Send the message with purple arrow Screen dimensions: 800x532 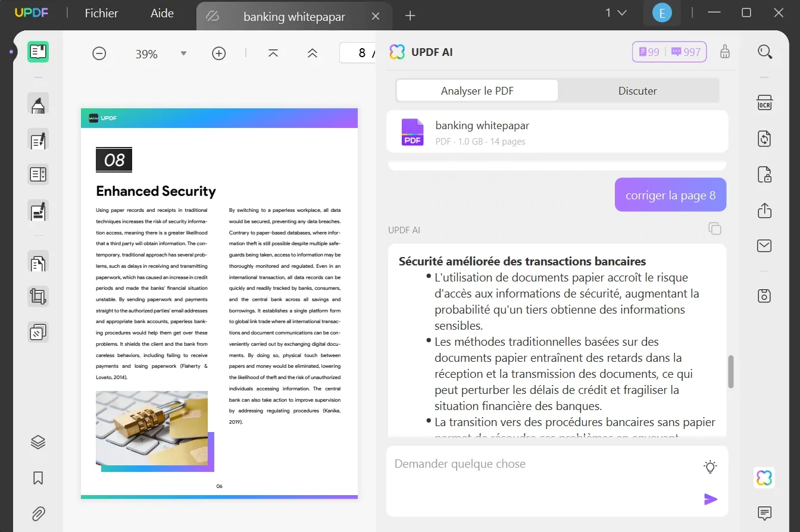[x=711, y=499]
